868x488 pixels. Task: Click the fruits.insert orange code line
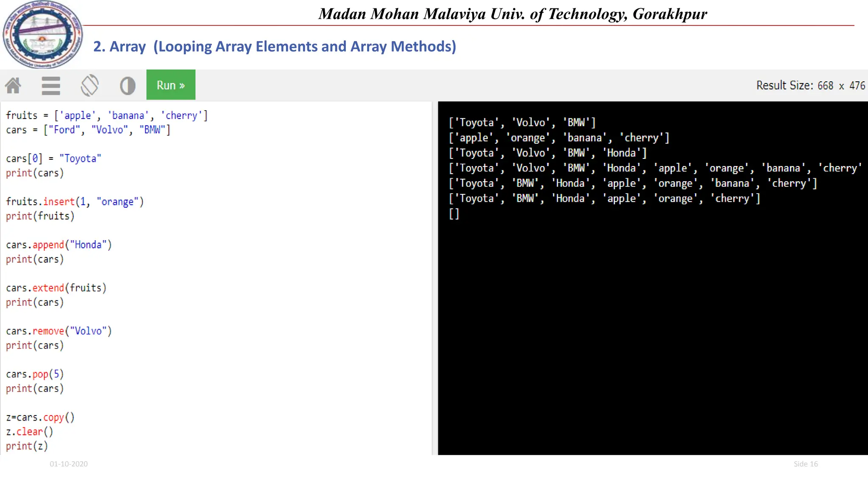coord(75,202)
